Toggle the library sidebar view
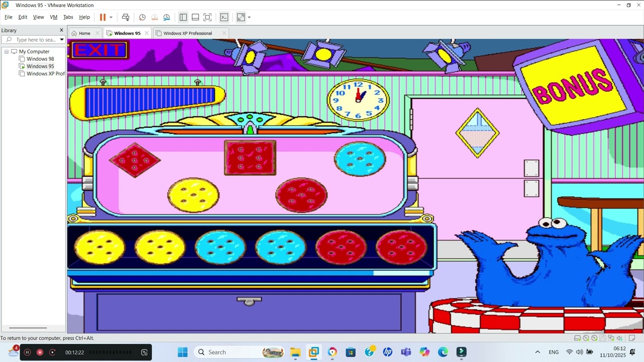The image size is (644, 362). click(183, 17)
